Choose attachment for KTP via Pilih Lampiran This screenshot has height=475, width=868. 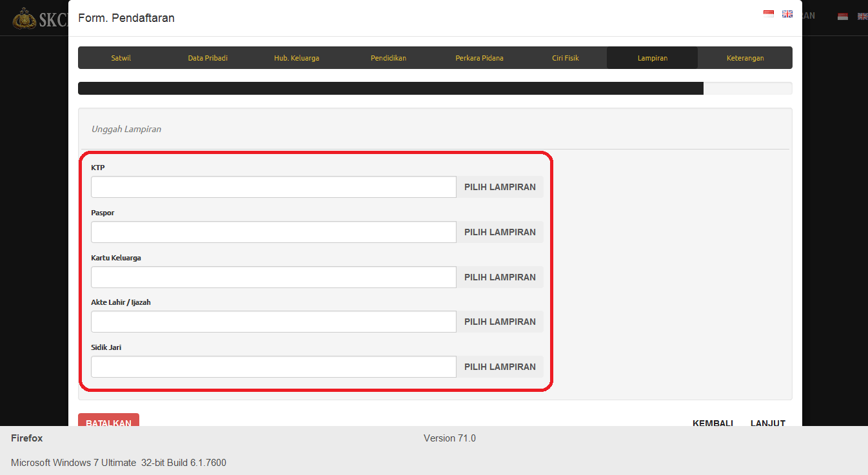click(x=500, y=187)
